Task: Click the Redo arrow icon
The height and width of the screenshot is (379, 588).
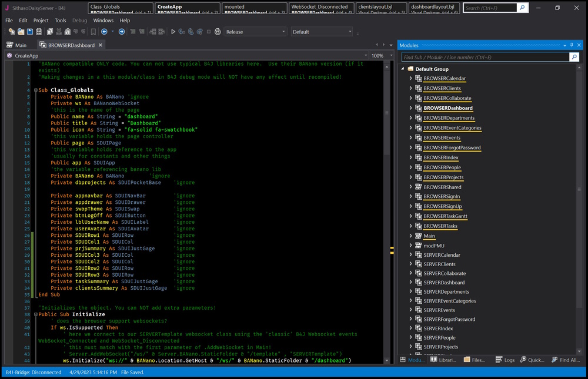Action: 83,32
